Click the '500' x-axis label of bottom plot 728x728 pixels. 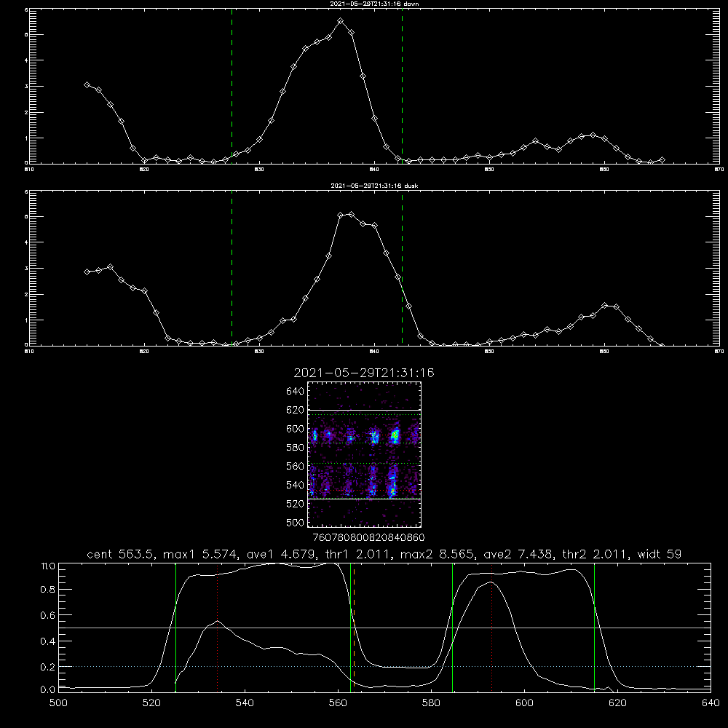pos(58,703)
